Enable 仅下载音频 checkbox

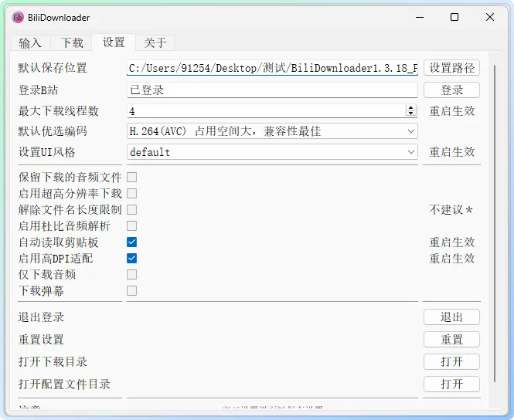131,274
